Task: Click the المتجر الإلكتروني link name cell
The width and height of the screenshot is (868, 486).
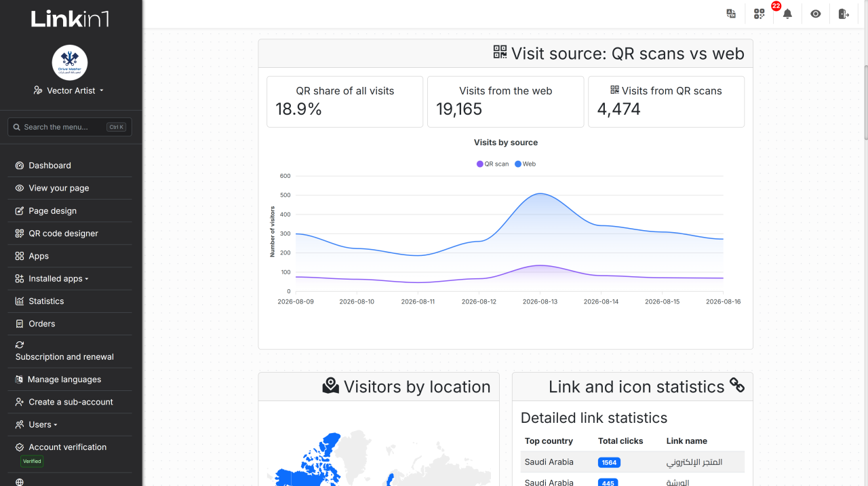Action: pos(694,462)
